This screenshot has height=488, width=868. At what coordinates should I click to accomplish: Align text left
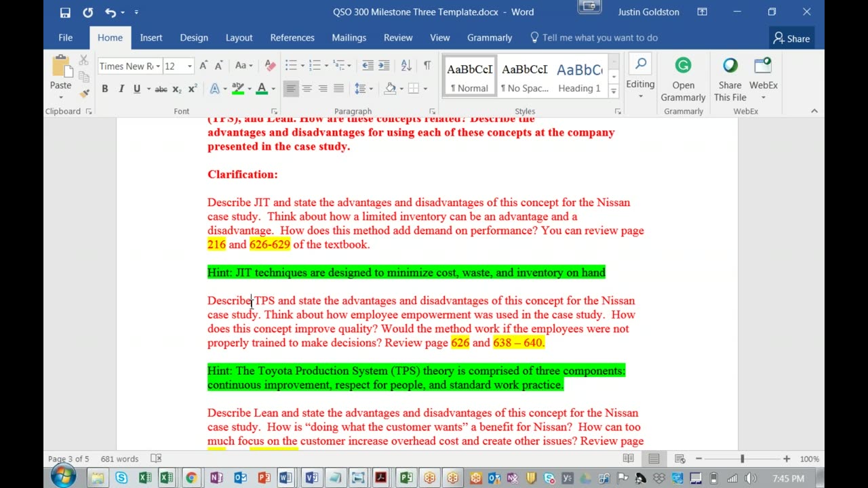(x=291, y=89)
